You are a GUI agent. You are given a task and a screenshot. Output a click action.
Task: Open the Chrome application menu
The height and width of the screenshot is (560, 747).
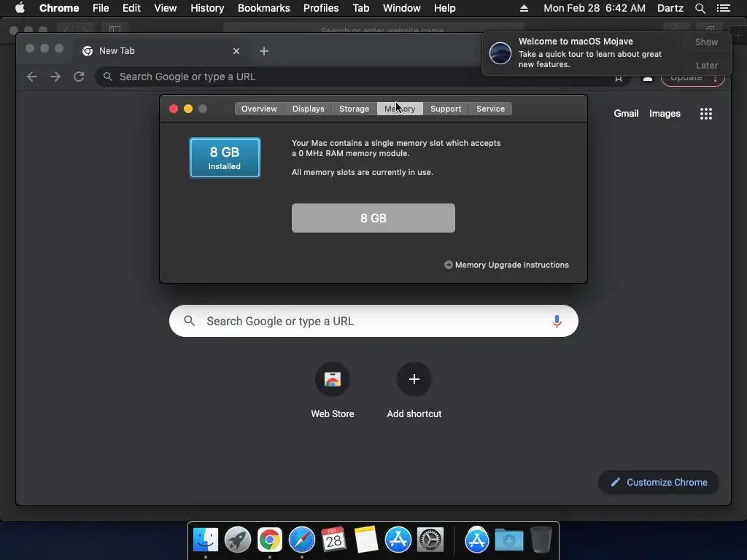tap(59, 8)
